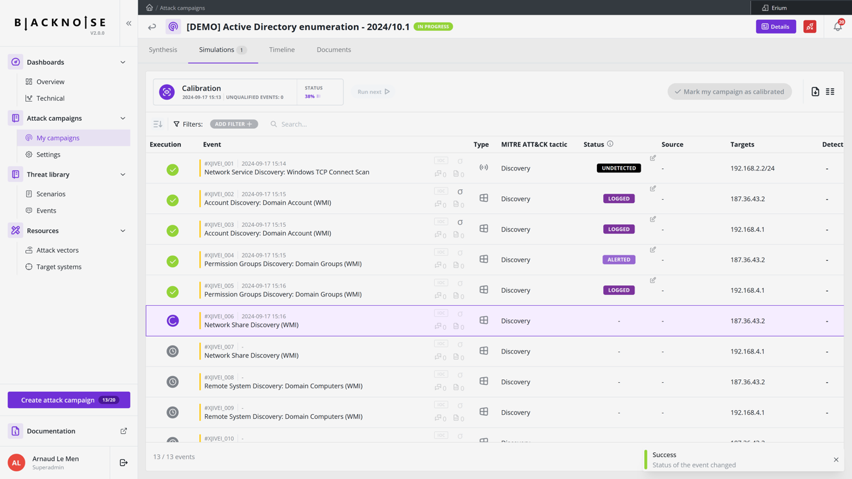Switch to the Timeline tab
This screenshot has height=479, width=852.
point(281,49)
